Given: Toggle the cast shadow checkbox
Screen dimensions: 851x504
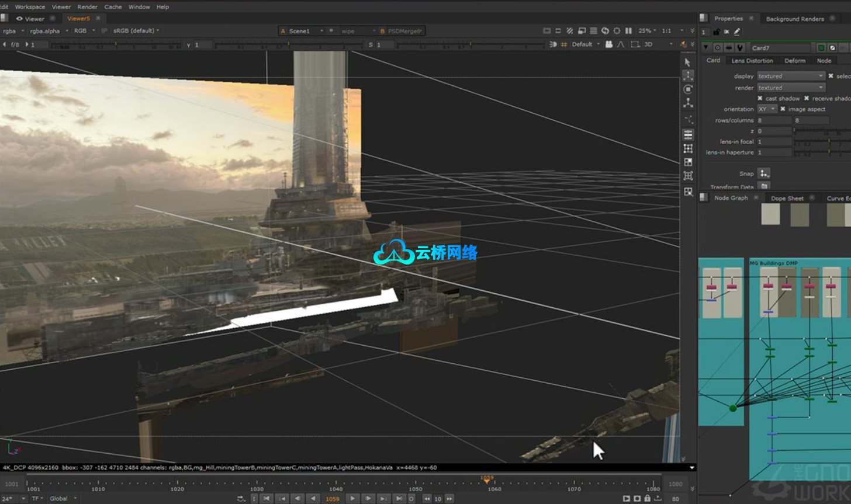Looking at the screenshot, I should (x=760, y=99).
